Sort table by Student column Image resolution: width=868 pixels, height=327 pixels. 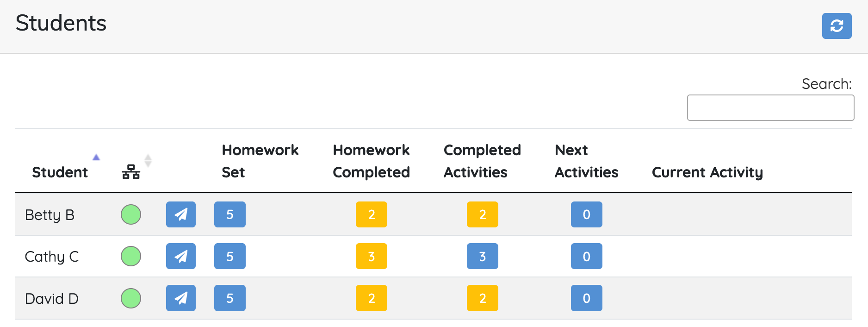coord(60,172)
